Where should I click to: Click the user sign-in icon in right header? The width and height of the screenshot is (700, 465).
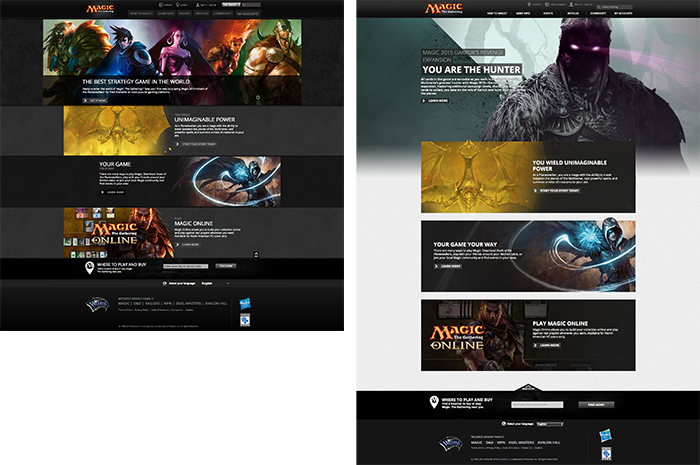(571, 4)
